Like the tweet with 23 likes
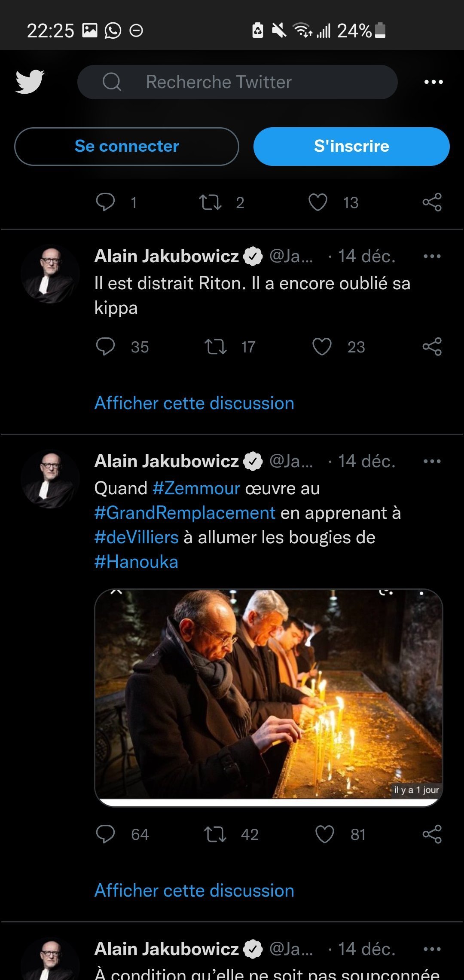Screen dimensions: 464x980 pyautogui.click(x=322, y=346)
